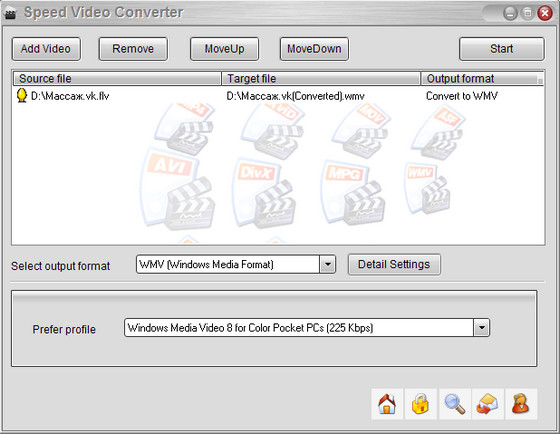Screen dimensions: 560x434
Task: Click the home icon at bottom
Action: (387, 404)
